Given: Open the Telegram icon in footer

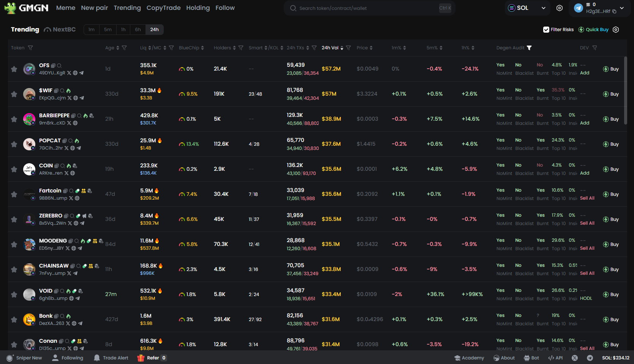Looking at the screenshot, I should pos(590,358).
